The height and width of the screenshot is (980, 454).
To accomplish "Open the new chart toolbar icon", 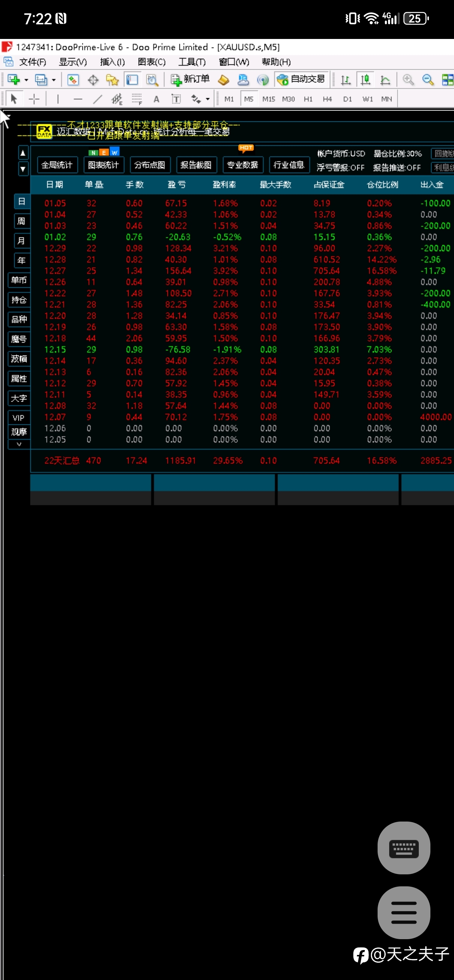I will (14, 79).
